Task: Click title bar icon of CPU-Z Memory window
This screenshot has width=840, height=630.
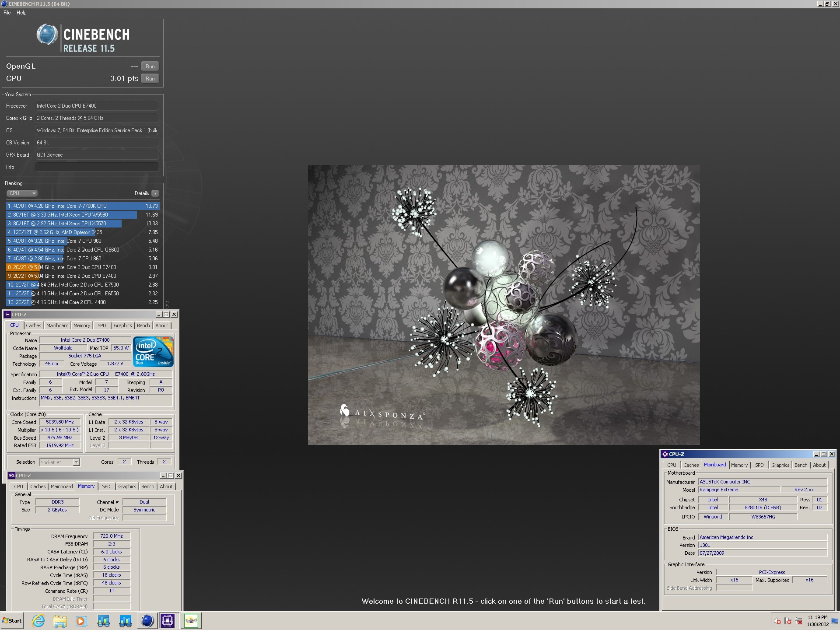Action: pyautogui.click(x=12, y=476)
